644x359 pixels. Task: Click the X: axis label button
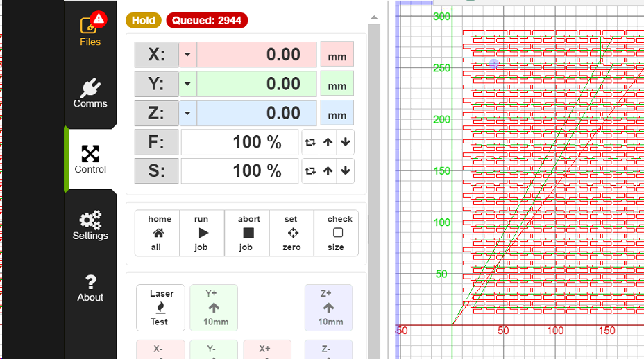pos(156,54)
